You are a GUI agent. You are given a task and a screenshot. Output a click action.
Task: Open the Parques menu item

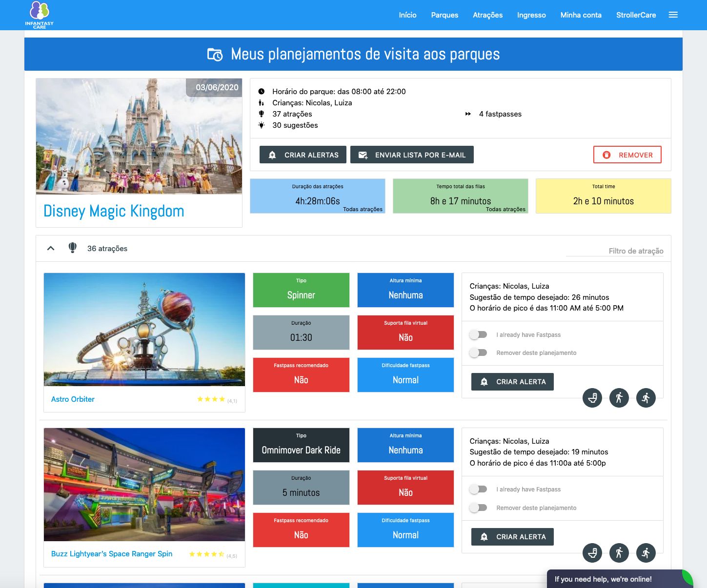444,15
